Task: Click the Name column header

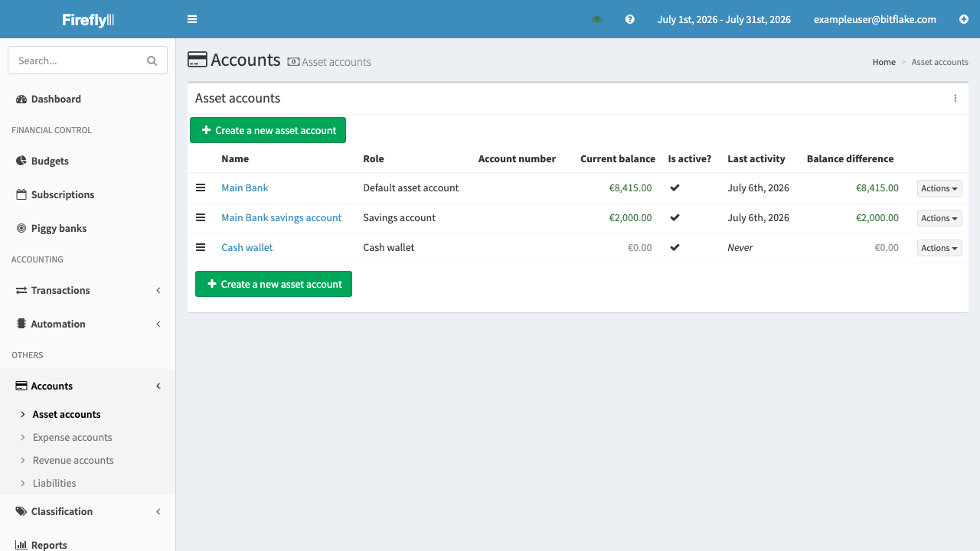Action: (x=235, y=158)
